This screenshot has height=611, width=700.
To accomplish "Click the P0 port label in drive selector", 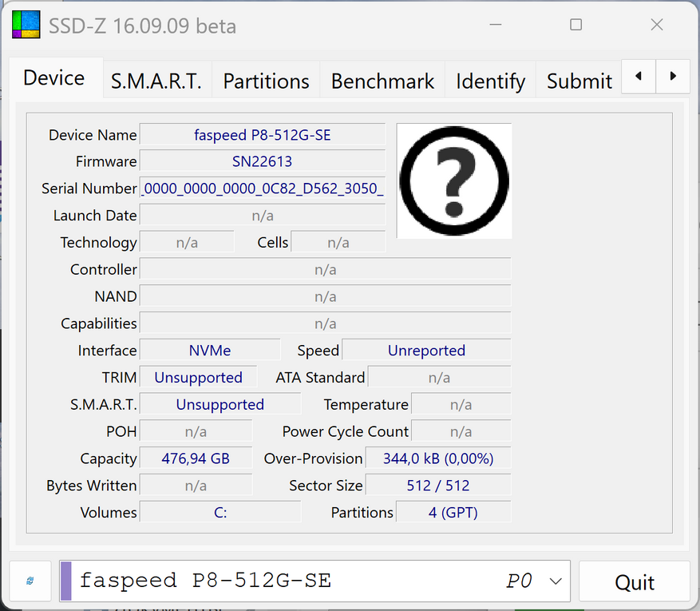I will (x=519, y=581).
